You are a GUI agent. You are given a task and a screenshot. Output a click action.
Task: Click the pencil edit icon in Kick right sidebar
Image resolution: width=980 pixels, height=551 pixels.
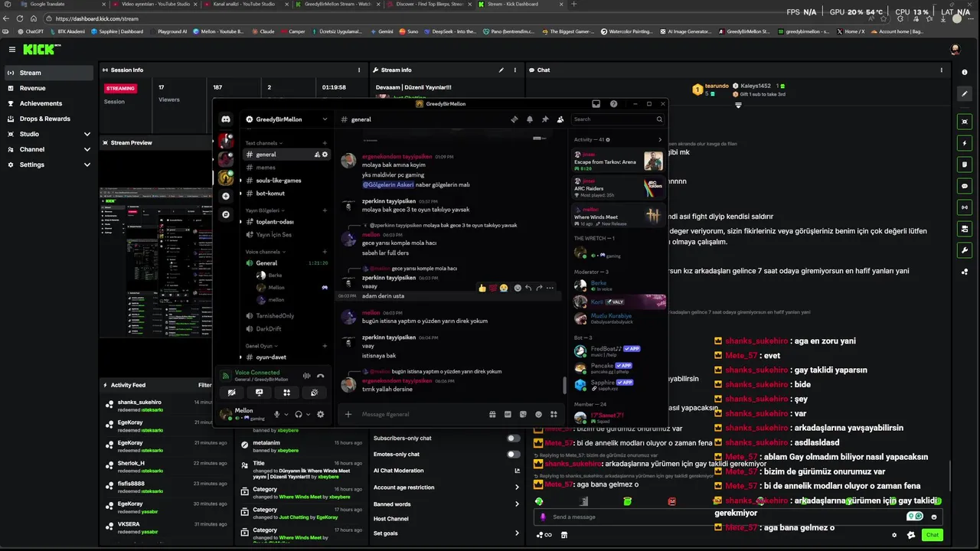tap(965, 93)
